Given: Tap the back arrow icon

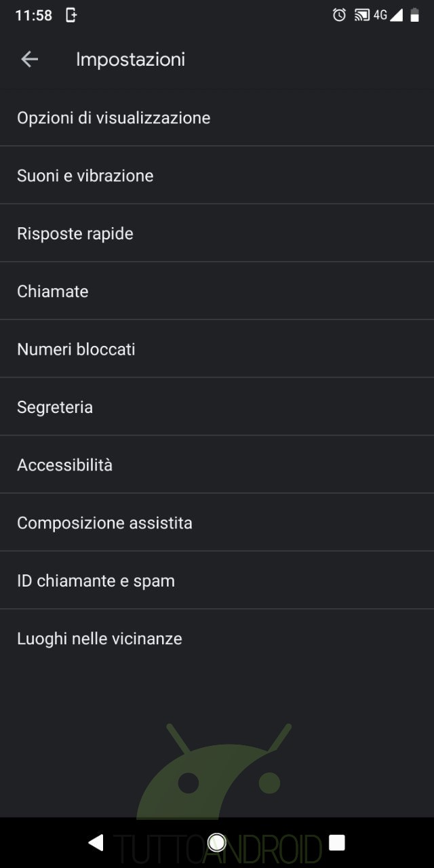Looking at the screenshot, I should point(29,60).
